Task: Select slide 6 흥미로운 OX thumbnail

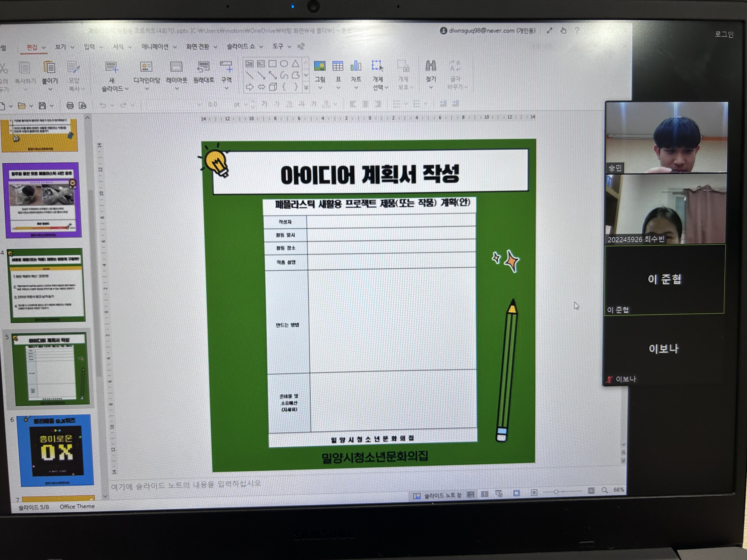Action: tap(55, 450)
